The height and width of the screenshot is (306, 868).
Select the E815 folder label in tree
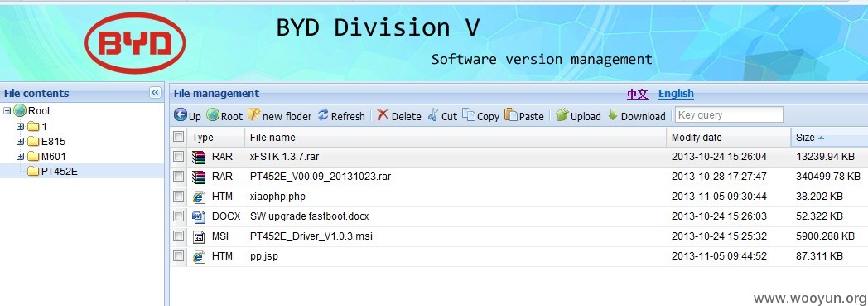53,141
